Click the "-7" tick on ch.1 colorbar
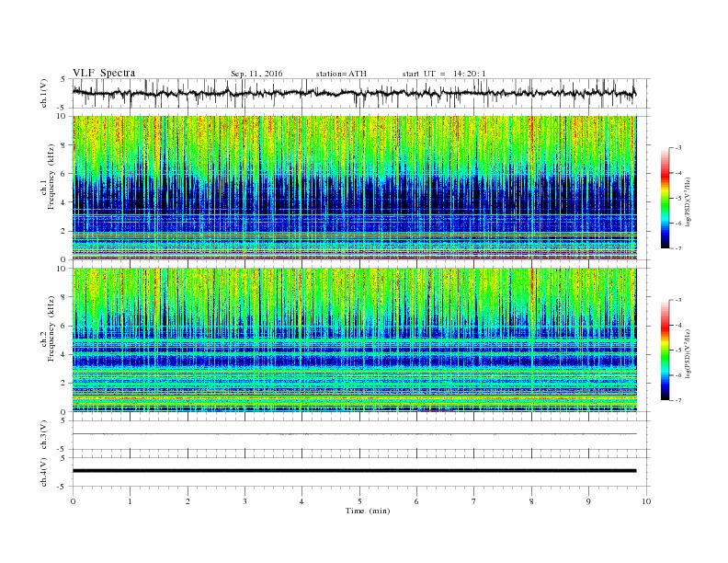Viewport: 728px width, 563px height. click(678, 248)
